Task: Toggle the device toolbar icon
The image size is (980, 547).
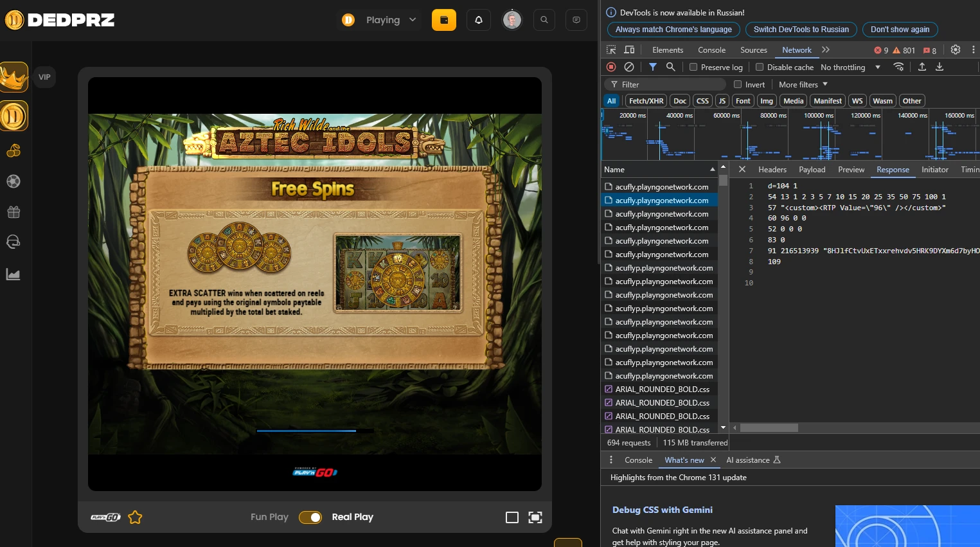Action: pyautogui.click(x=630, y=49)
